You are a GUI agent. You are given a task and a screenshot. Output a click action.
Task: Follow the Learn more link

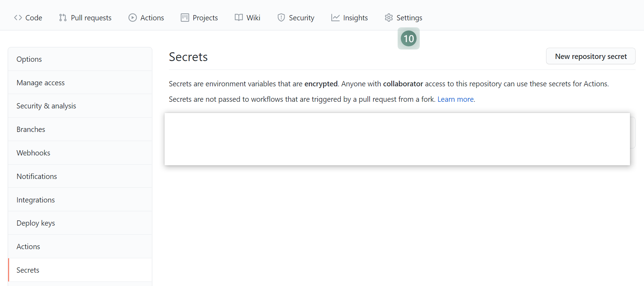(x=456, y=99)
